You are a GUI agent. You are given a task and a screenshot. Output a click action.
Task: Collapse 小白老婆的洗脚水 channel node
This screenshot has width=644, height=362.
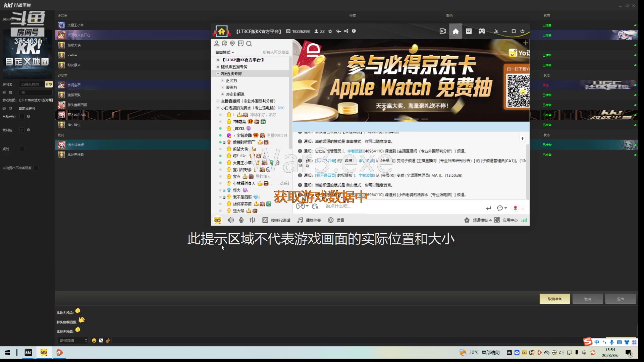point(218,108)
